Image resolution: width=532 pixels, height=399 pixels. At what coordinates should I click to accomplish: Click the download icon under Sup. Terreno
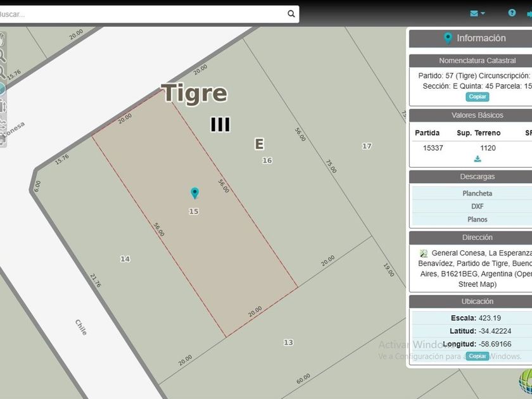478,159
